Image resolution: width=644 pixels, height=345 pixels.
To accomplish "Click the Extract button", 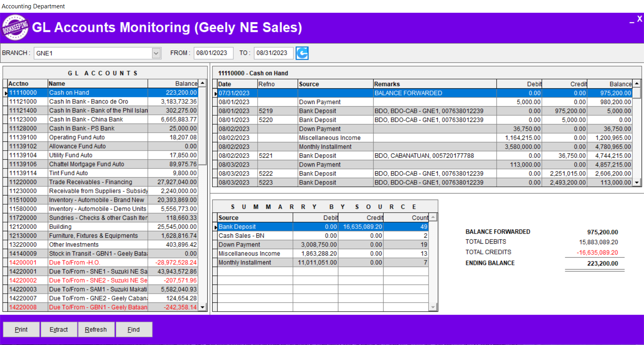I will [58, 329].
